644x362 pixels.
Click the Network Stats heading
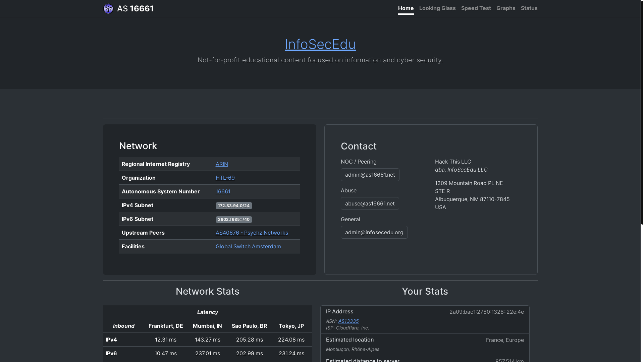[x=208, y=291]
